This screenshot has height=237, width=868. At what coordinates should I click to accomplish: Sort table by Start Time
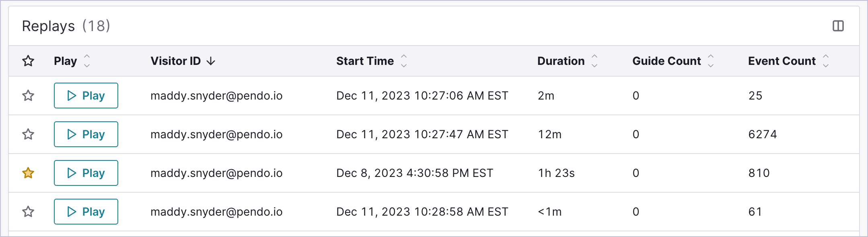pyautogui.click(x=404, y=61)
